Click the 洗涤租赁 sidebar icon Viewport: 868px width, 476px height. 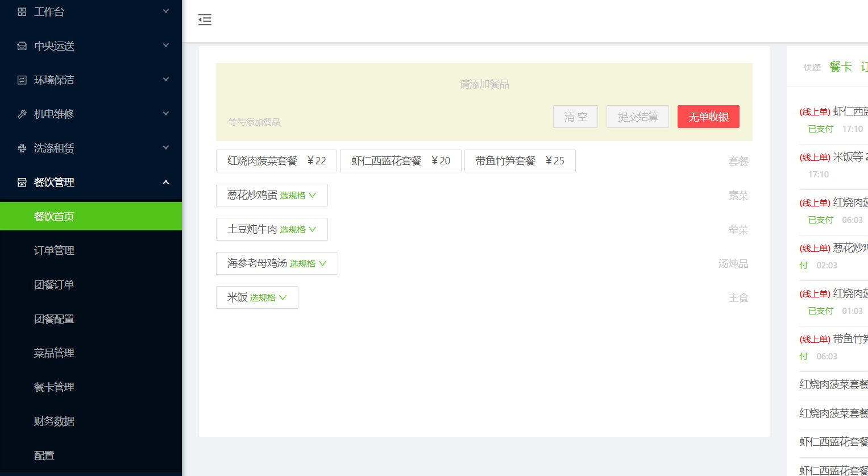(22, 148)
